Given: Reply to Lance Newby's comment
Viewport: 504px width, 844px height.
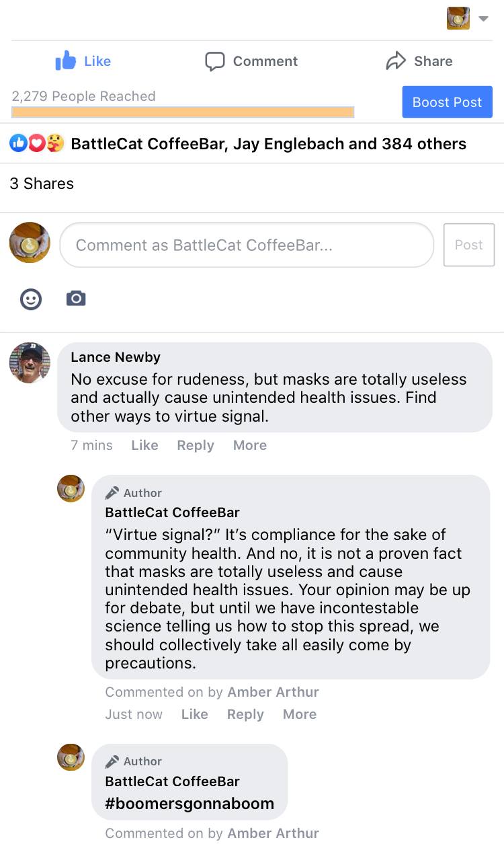Looking at the screenshot, I should 196,445.
